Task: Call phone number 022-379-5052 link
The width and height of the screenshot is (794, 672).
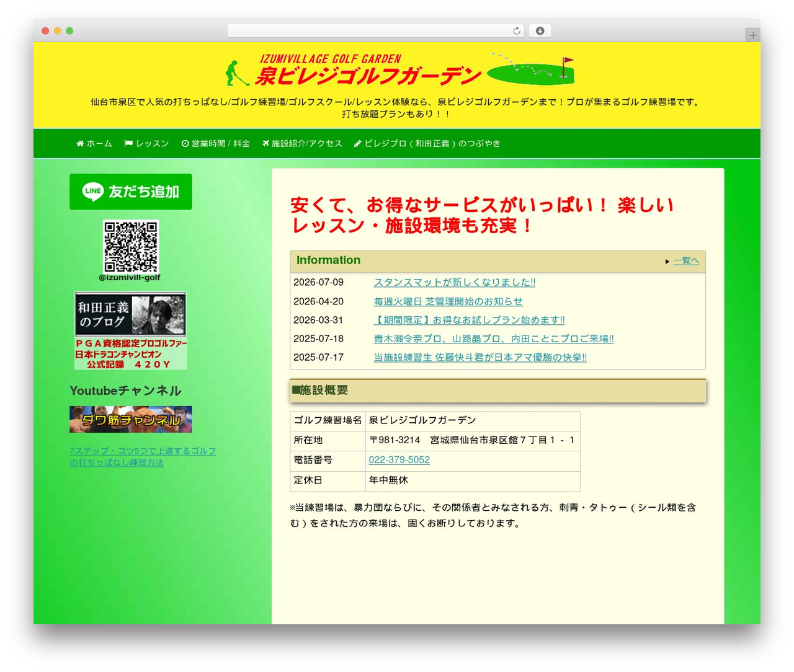Action: [399, 460]
